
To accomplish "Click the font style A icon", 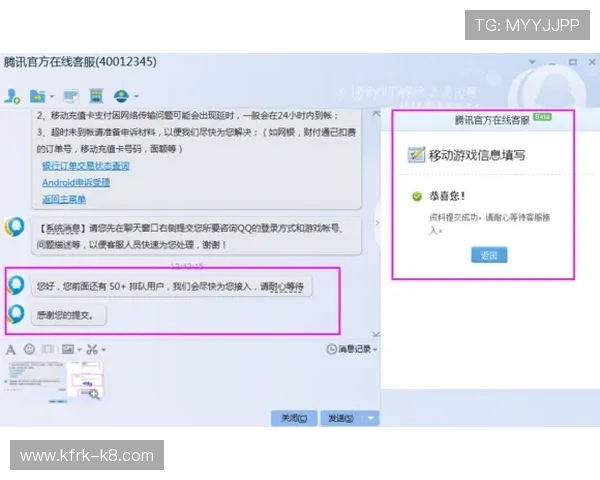I will point(11,349).
